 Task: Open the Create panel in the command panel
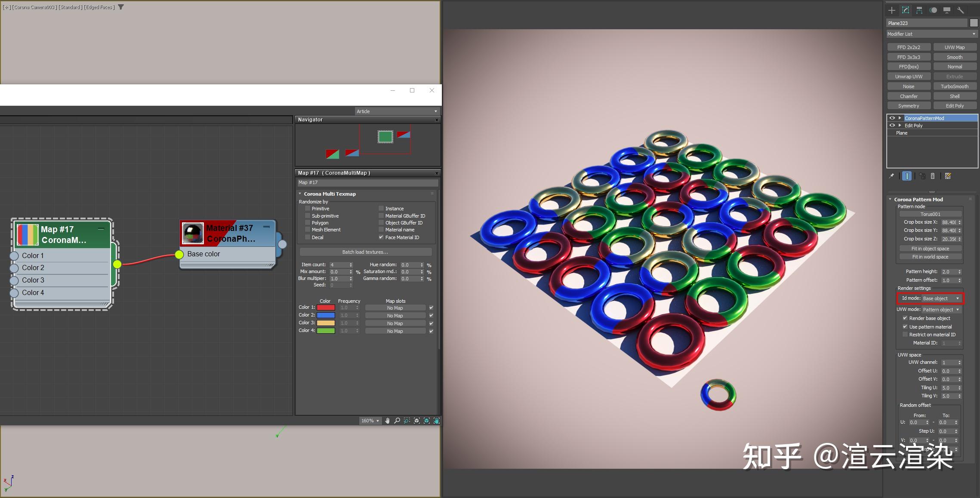click(892, 10)
